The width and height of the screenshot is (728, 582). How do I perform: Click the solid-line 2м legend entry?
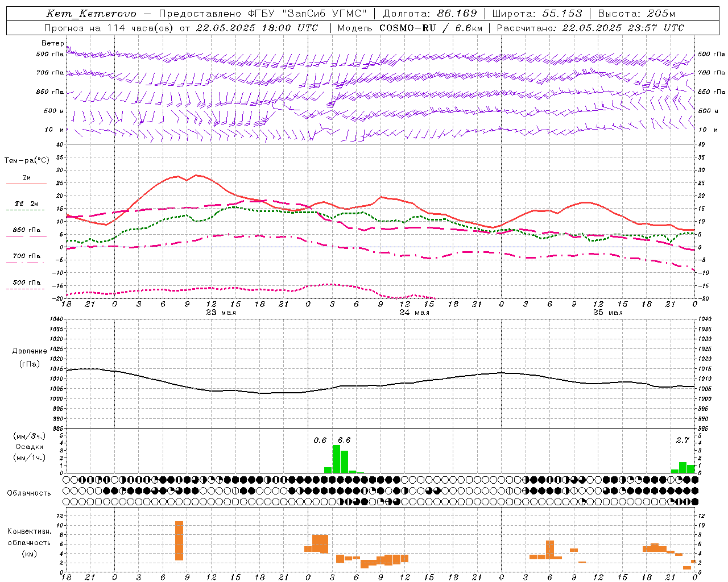pyautogui.click(x=27, y=178)
